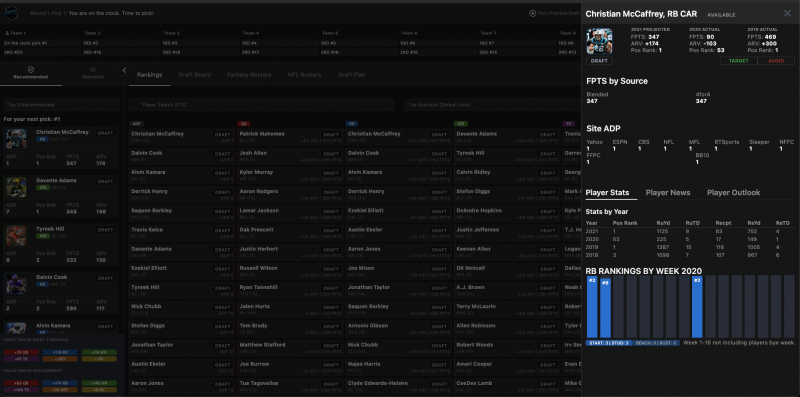Viewport: 800px width, 397px height.
Task: Open the Player Outlook tab
Action: click(733, 192)
